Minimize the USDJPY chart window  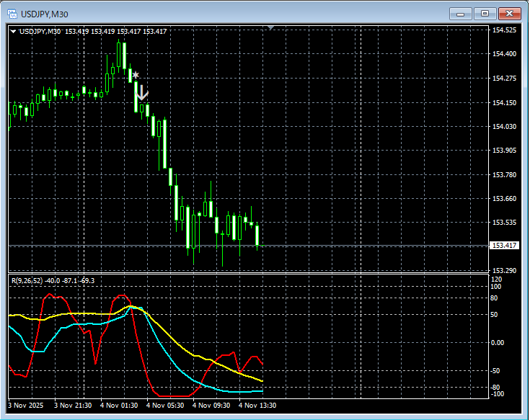(x=461, y=14)
